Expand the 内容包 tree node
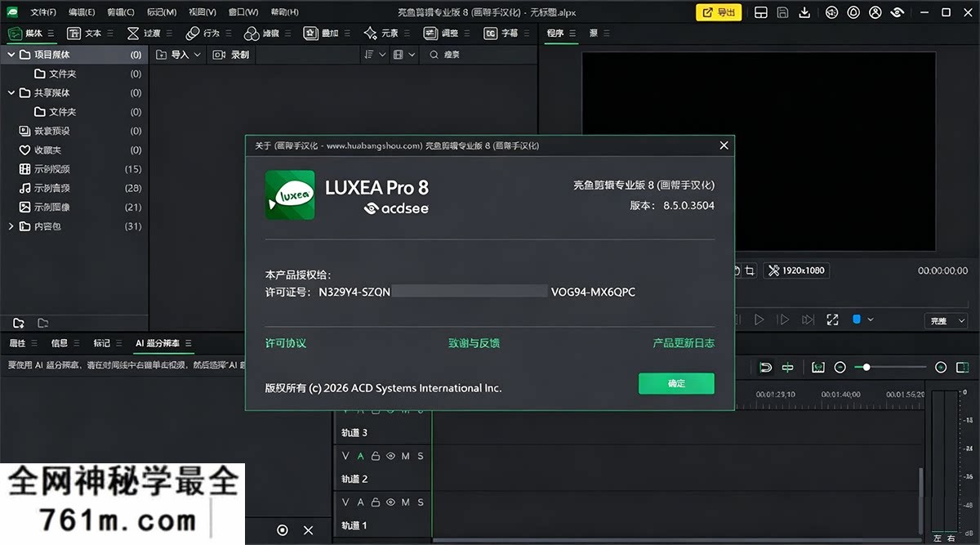Viewport: 980px width, 545px height. pyautogui.click(x=11, y=226)
